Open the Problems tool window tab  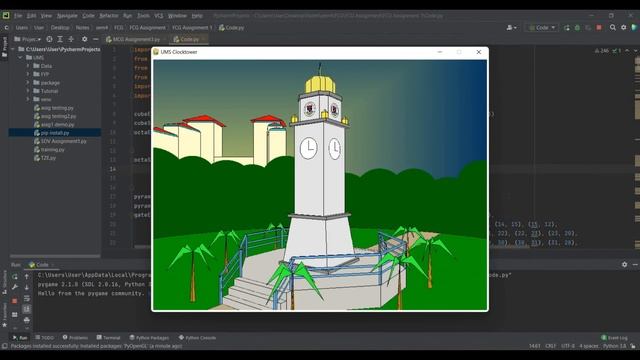coord(75,338)
